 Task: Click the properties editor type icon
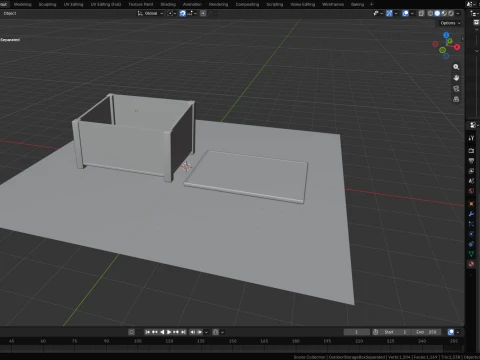tap(473, 125)
